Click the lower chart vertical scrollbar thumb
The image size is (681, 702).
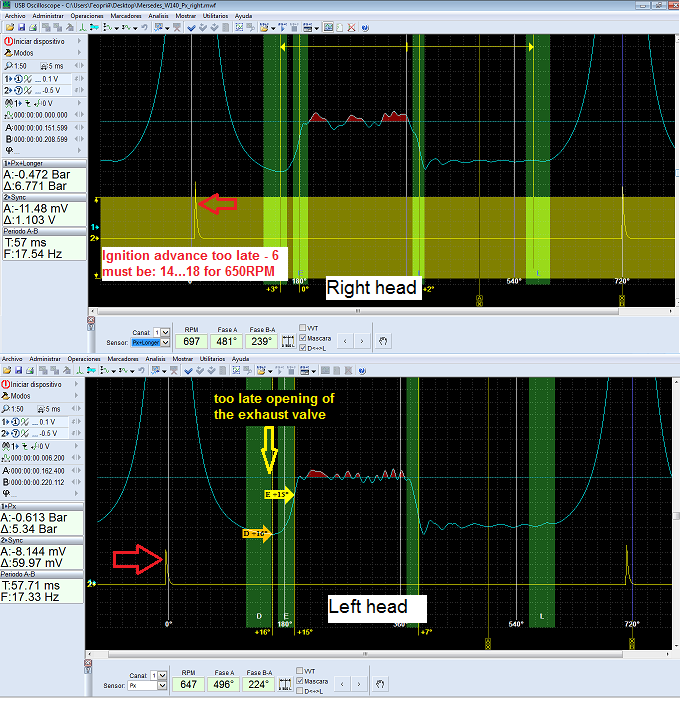click(x=677, y=516)
